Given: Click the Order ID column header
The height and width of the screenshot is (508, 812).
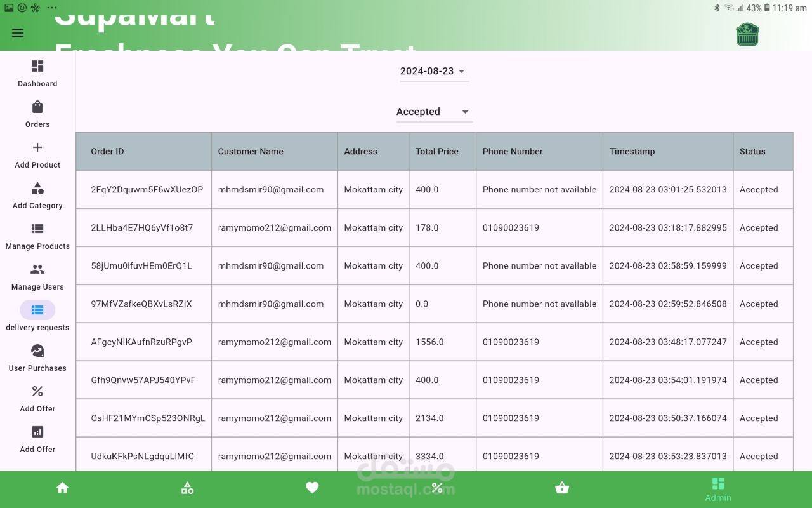Looking at the screenshot, I should (x=107, y=151).
